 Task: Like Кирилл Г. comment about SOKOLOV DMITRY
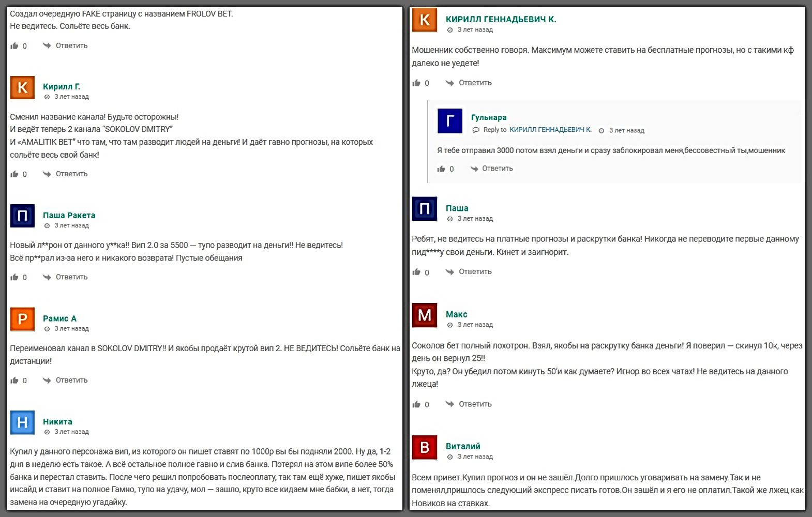14,174
